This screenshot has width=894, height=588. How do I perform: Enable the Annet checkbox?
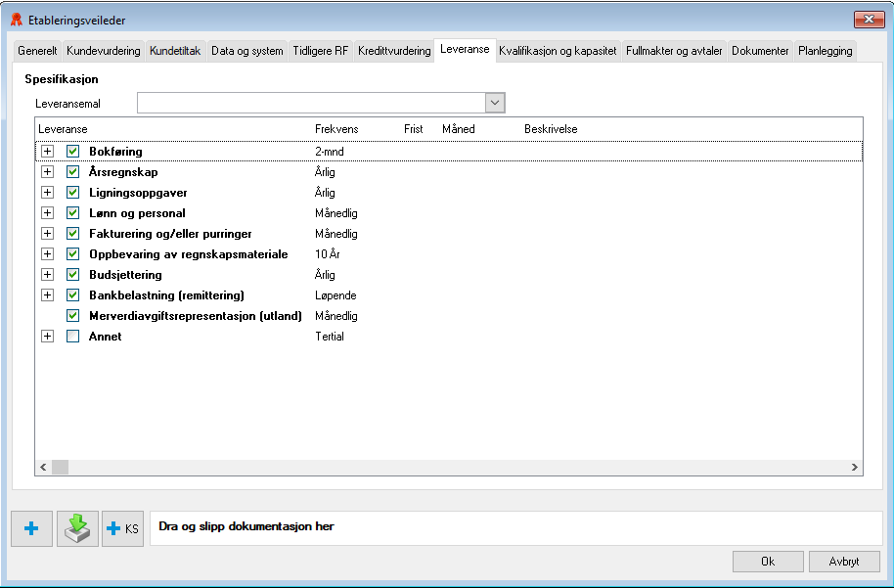[72, 336]
